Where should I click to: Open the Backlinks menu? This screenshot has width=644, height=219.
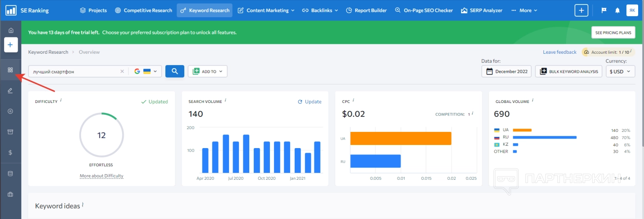click(x=320, y=10)
